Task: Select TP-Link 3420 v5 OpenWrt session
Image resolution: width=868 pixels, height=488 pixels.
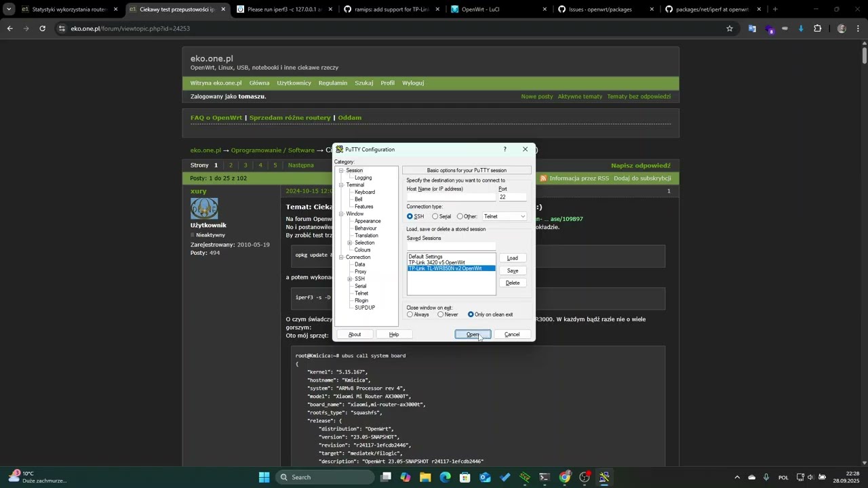Action: coord(437,262)
